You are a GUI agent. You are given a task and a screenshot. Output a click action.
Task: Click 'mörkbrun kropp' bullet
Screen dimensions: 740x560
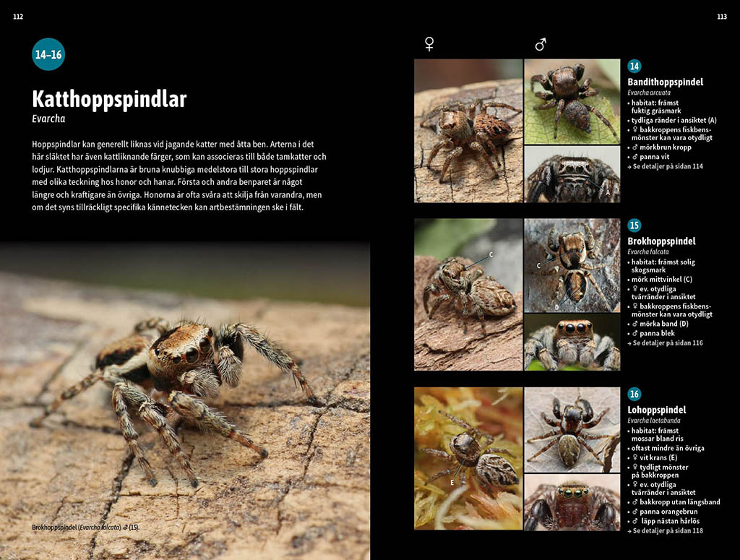pos(659,147)
